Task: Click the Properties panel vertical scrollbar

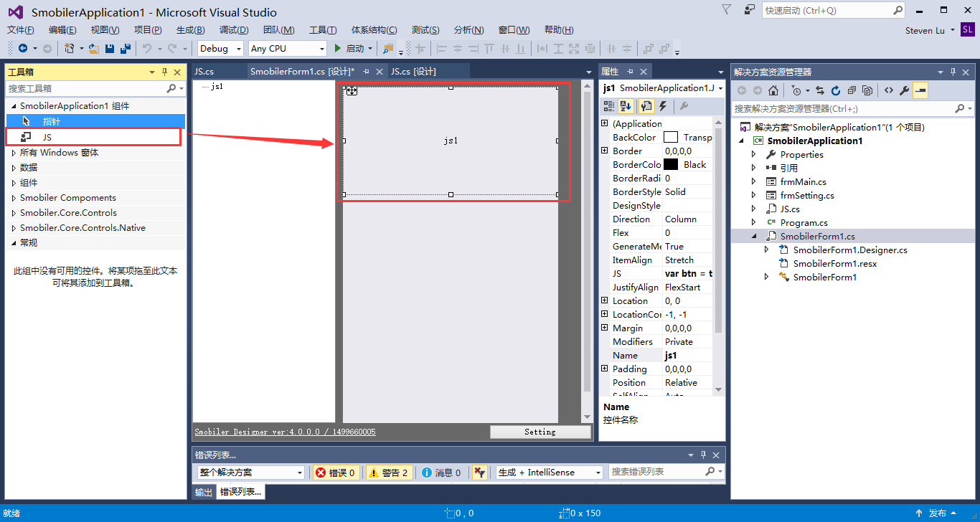Action: pos(719,256)
